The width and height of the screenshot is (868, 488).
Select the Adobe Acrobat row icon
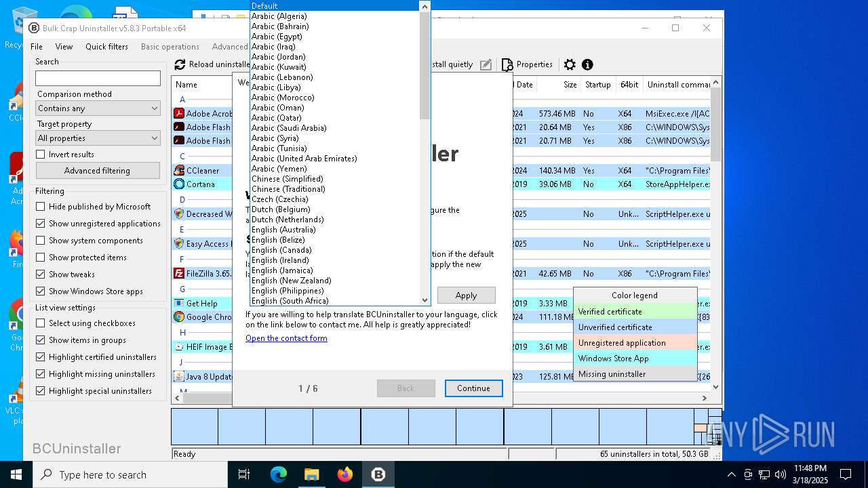tap(179, 114)
